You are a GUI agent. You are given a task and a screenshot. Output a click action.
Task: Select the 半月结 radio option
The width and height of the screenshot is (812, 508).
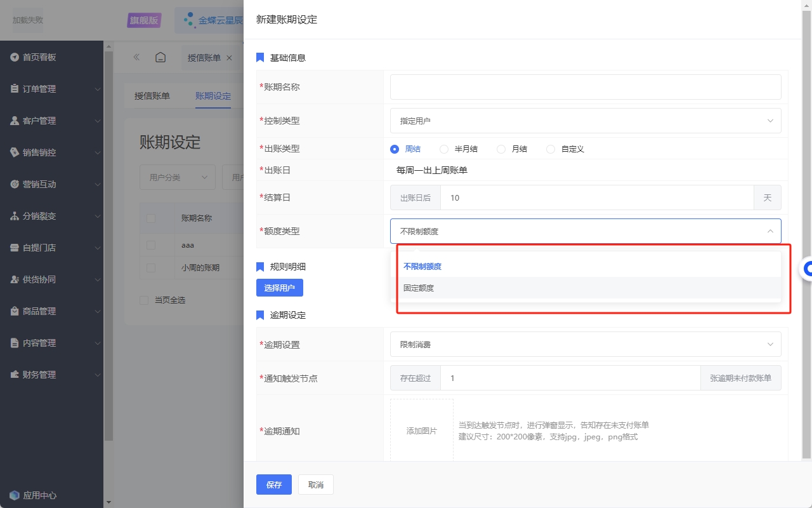point(444,149)
